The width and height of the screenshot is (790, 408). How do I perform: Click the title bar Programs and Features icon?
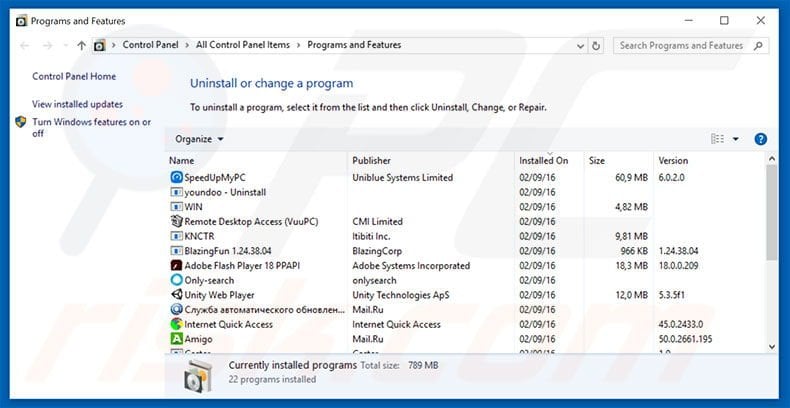pos(21,21)
